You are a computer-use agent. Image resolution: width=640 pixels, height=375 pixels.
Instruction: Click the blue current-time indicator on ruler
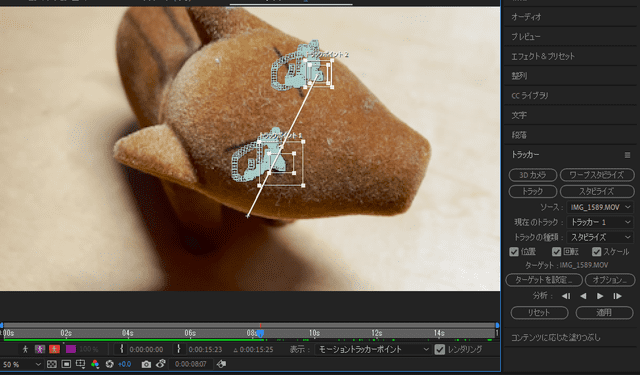(x=260, y=333)
